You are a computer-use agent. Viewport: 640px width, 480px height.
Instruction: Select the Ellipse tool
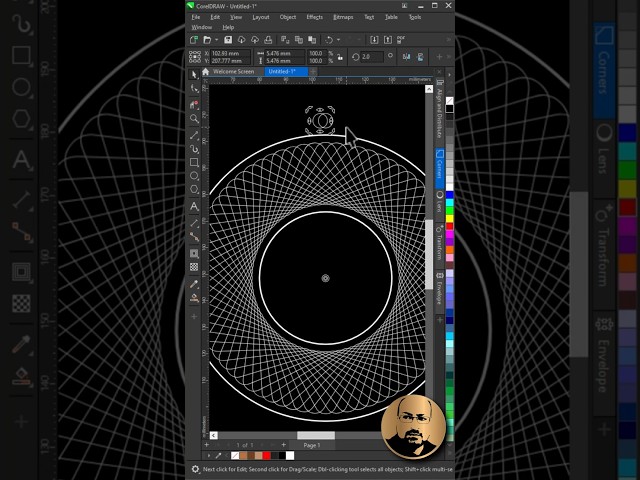194,176
